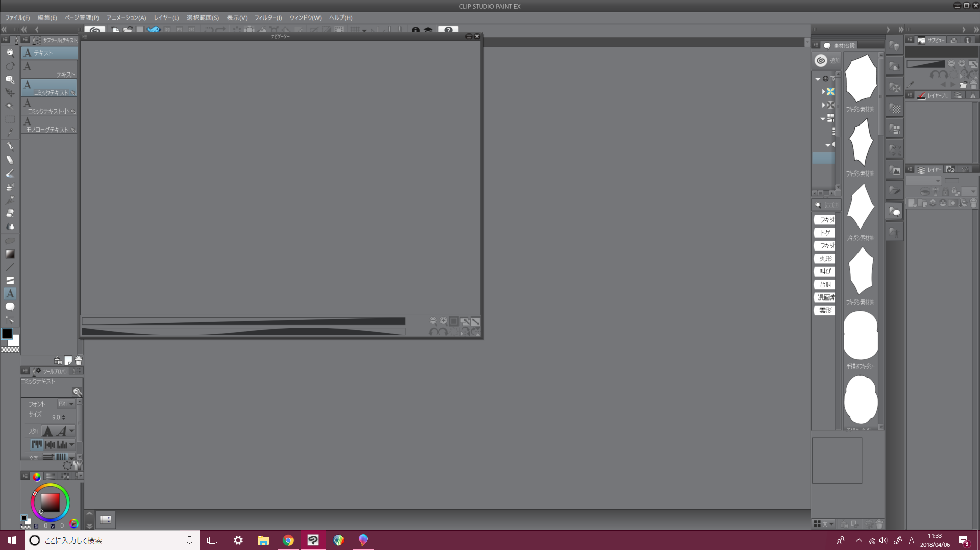Choose the モノローグテキスト sub tool
Viewport: 980px width, 550px height.
tap(50, 124)
